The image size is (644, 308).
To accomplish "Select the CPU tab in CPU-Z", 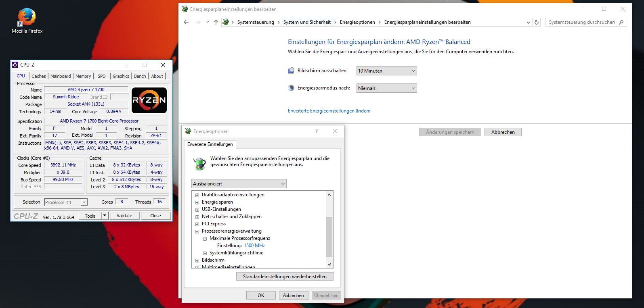I will pos(21,76).
